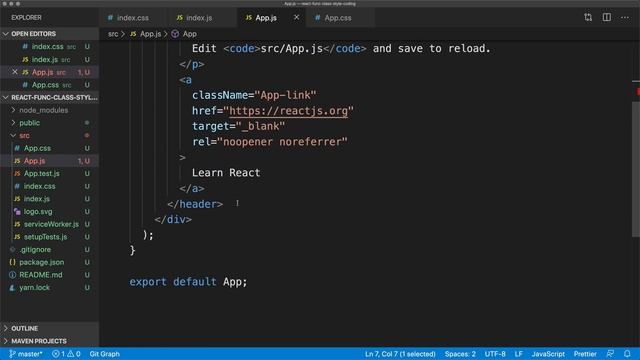Collapse the Open Editors section
Viewport: 640px width, 360px height.
pos(49,34)
